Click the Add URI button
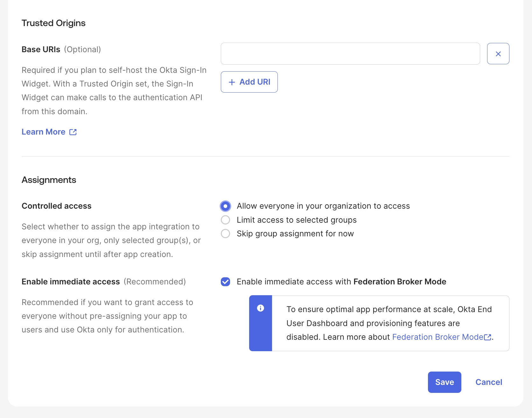532x418 pixels. pyautogui.click(x=249, y=82)
